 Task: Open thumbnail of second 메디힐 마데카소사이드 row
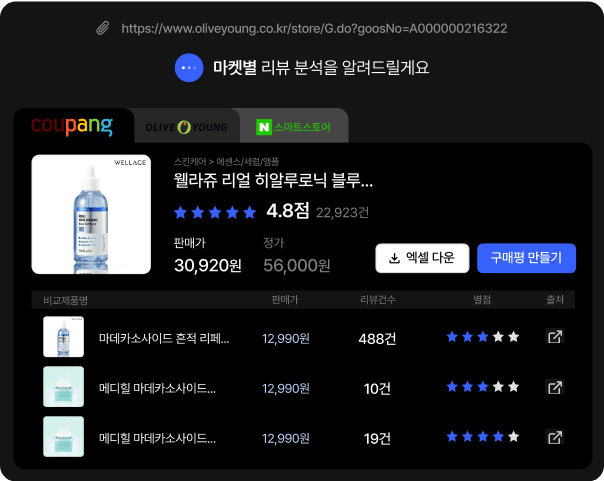pyautogui.click(x=64, y=387)
